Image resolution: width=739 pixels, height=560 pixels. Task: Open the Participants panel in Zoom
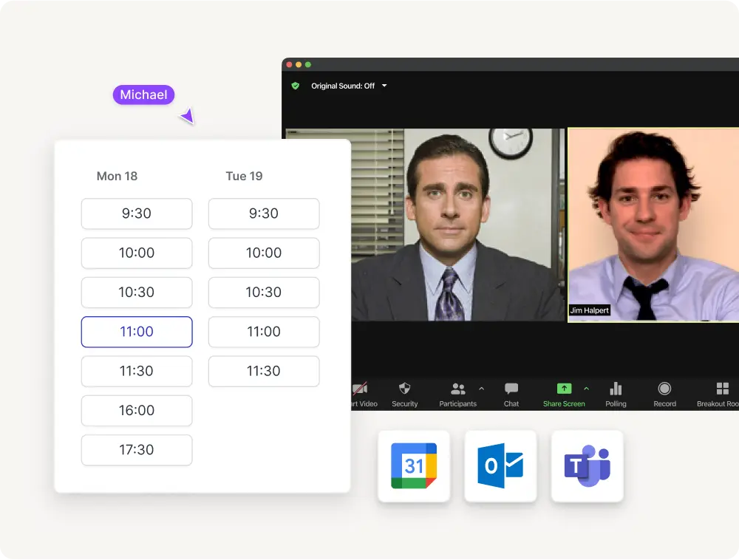[x=457, y=395]
